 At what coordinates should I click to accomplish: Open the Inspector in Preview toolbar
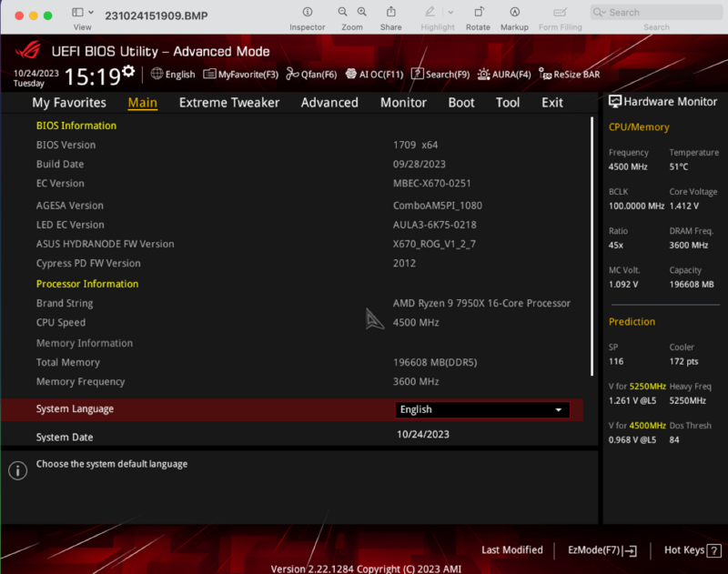point(307,12)
